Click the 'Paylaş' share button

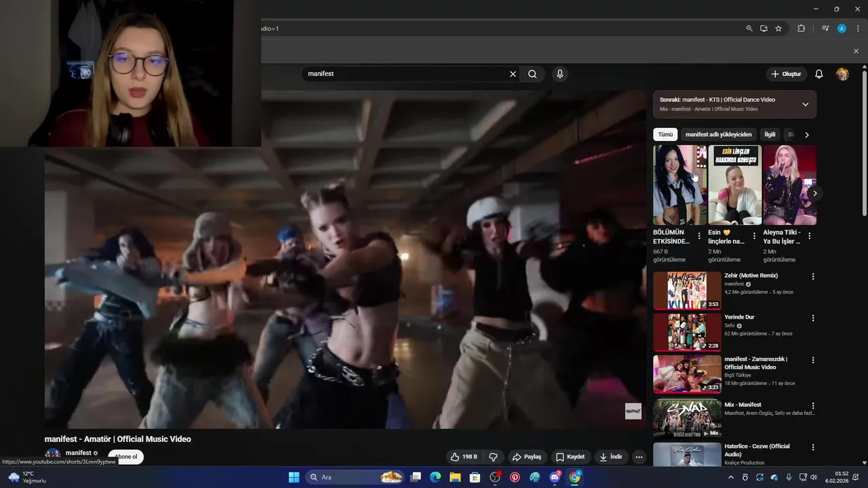(x=526, y=457)
